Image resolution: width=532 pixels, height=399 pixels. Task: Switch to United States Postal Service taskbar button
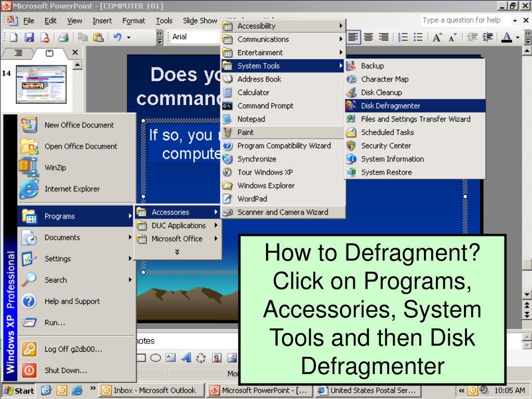[367, 391]
